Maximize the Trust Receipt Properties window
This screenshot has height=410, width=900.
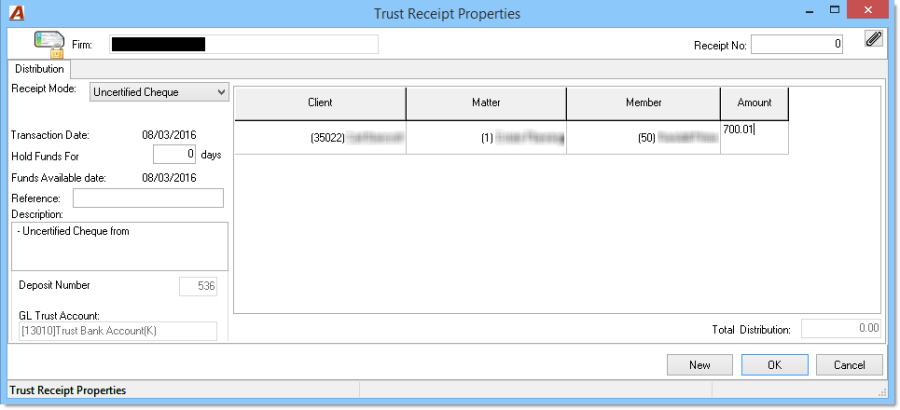coord(835,10)
